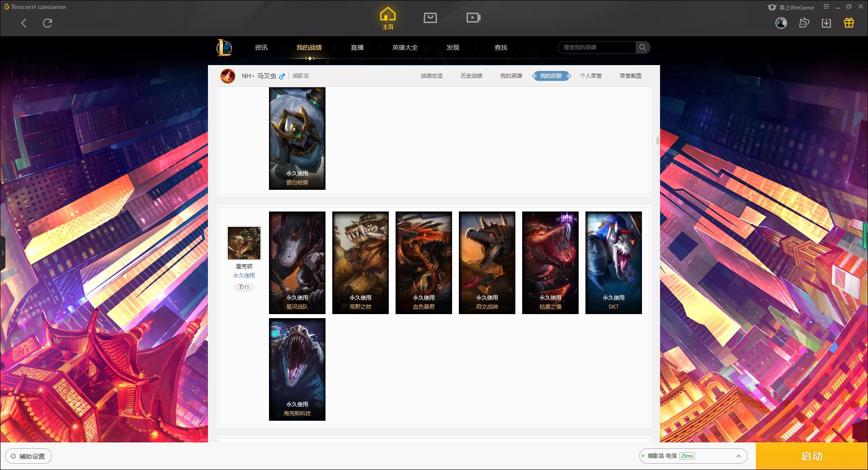Screen dimensions: 868x470
Task: Click the search magnifier button
Action: (x=642, y=47)
